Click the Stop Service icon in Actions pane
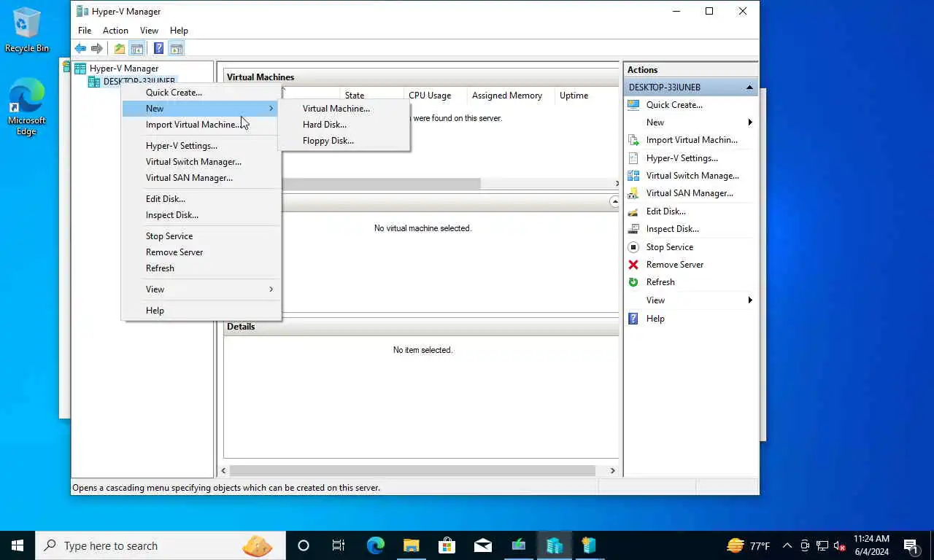The height and width of the screenshot is (560, 934). (633, 247)
